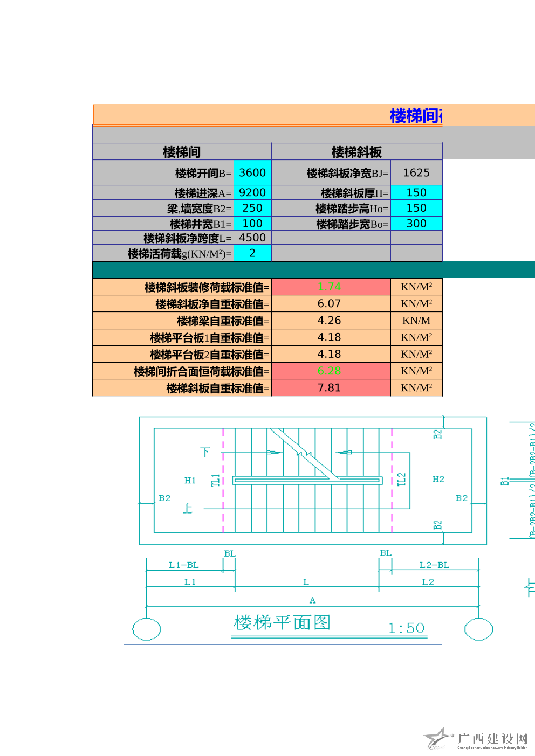Select the 楼梯活荷载 value cell 2
Screen dimensions: 535x756
click(x=252, y=253)
